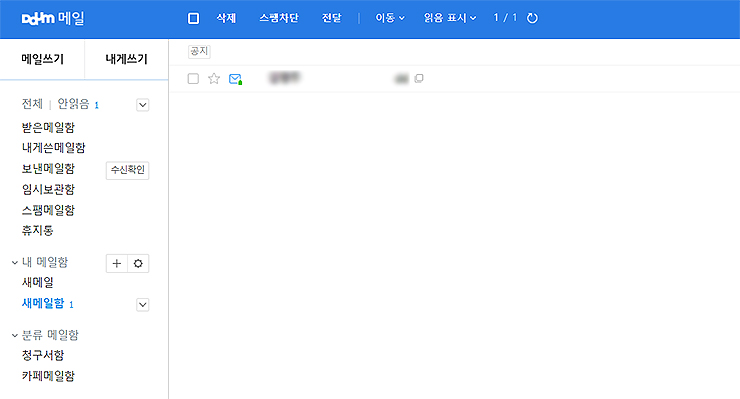Open 새메일 folder

tap(38, 282)
